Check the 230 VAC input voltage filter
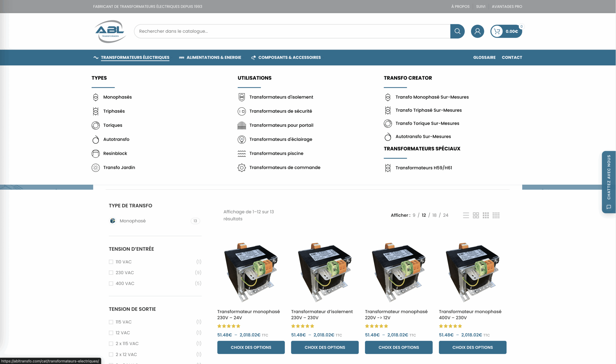Viewport: 616px width, 364px height. 111,272
